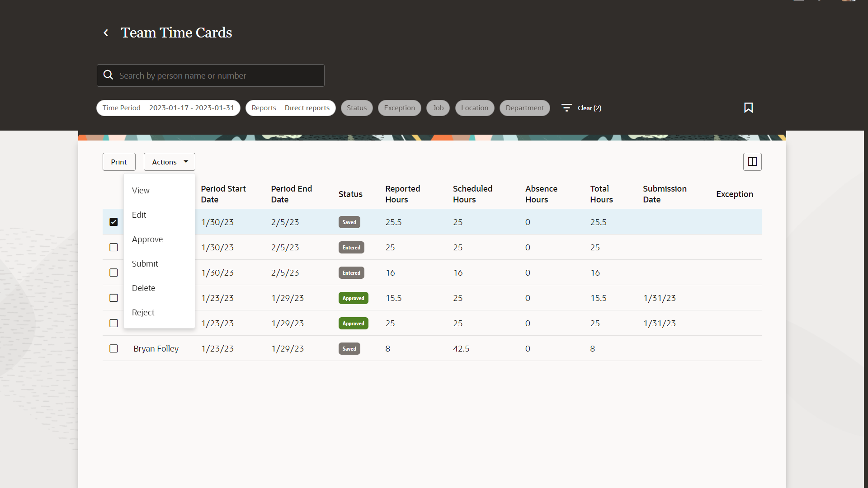Click Clear (2) to remove applied filters
868x488 pixels.
tap(590, 108)
